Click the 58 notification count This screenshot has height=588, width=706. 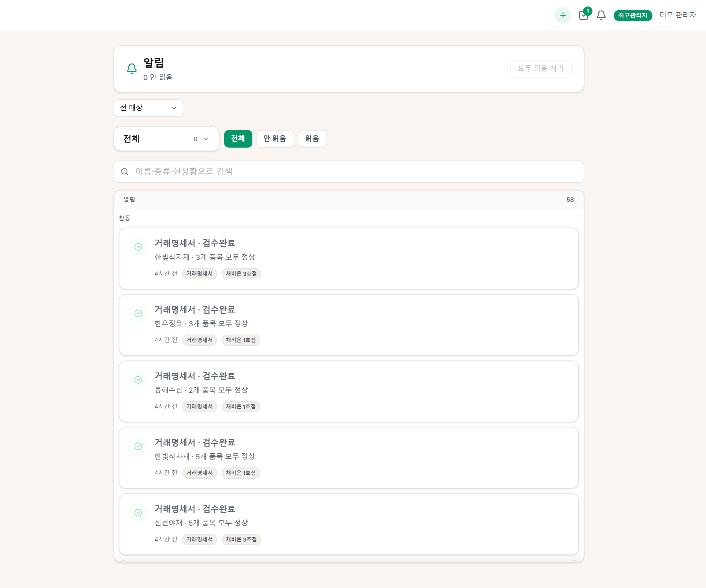[570, 200]
